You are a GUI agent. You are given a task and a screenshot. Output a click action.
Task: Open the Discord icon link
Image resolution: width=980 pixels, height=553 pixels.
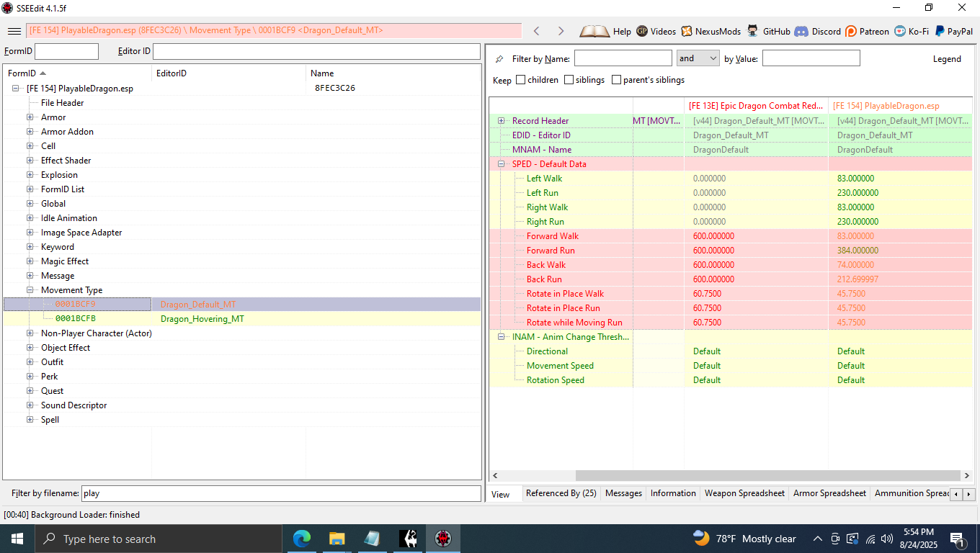(x=801, y=31)
